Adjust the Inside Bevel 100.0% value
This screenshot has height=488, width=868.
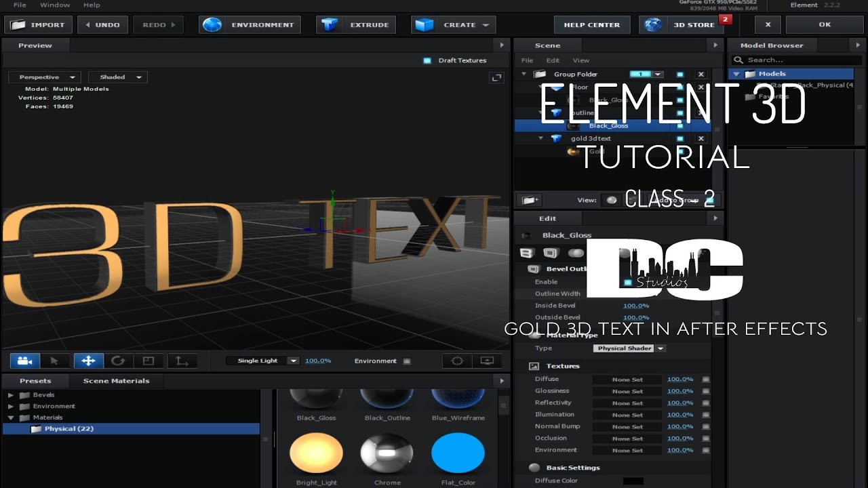point(636,306)
